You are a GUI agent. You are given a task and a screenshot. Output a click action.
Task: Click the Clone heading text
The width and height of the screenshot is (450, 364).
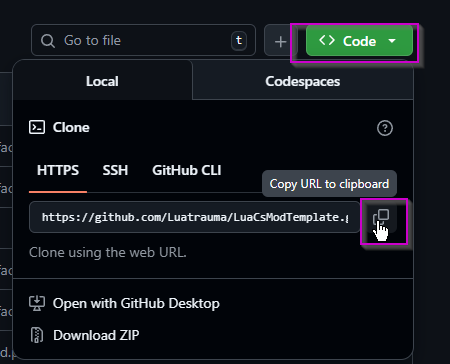click(x=71, y=127)
